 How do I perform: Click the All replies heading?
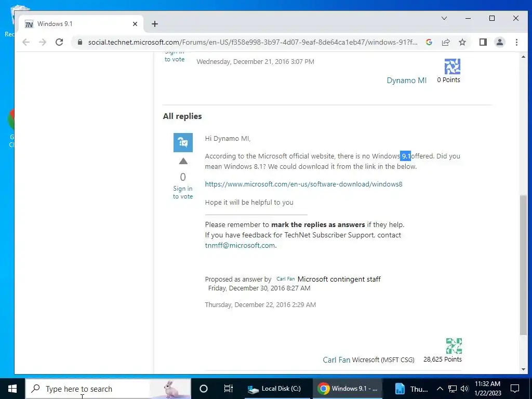pyautogui.click(x=182, y=116)
